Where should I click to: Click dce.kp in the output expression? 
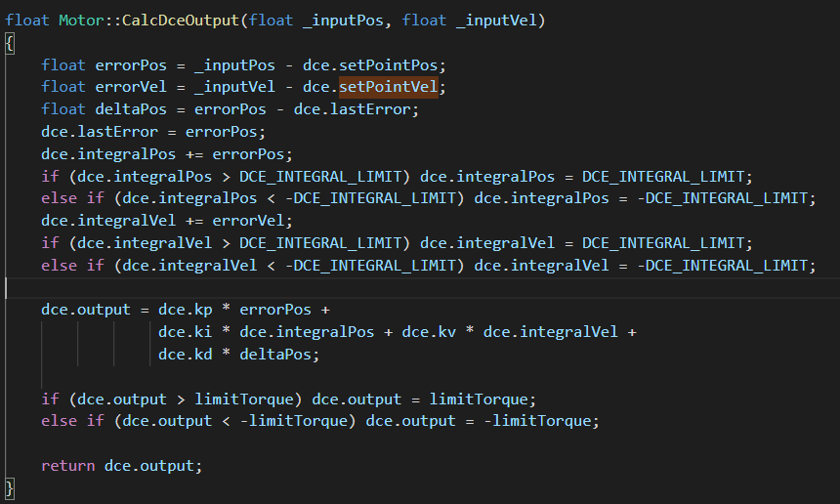185,310
